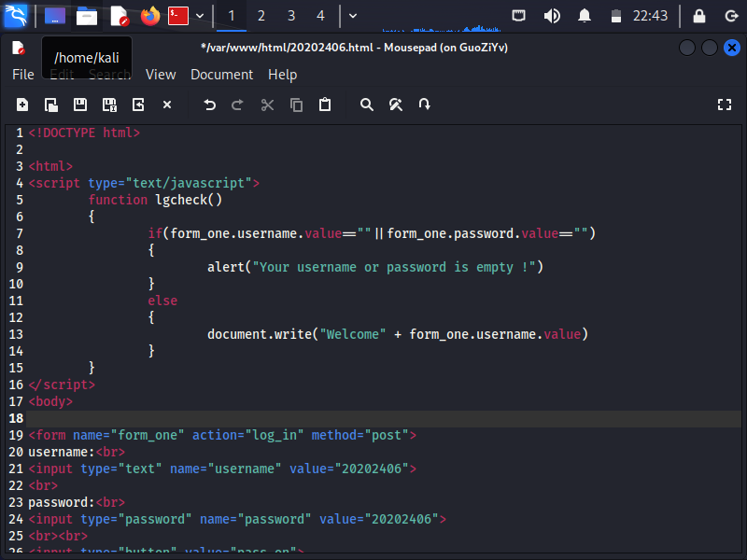Click 'username:<br>' on line 20
The height and width of the screenshot is (560, 747).
[x=77, y=452]
